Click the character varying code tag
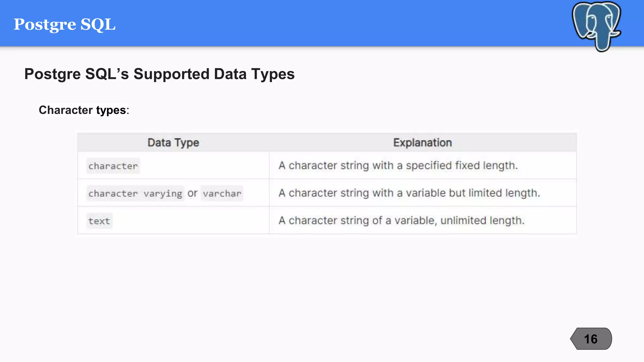Viewport: 644px width, 362px height. coord(135,193)
